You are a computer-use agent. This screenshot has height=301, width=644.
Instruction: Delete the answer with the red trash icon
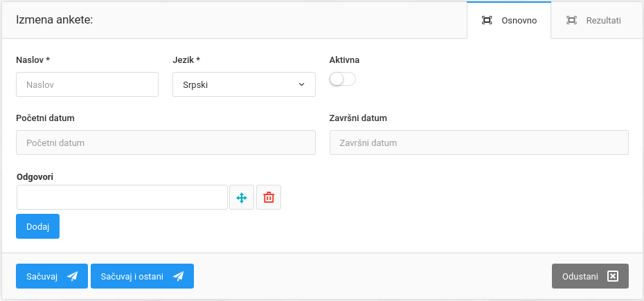click(269, 198)
